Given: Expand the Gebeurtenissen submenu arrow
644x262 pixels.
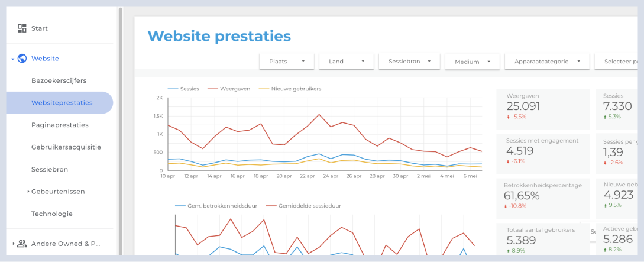Looking at the screenshot, I should (x=28, y=192).
